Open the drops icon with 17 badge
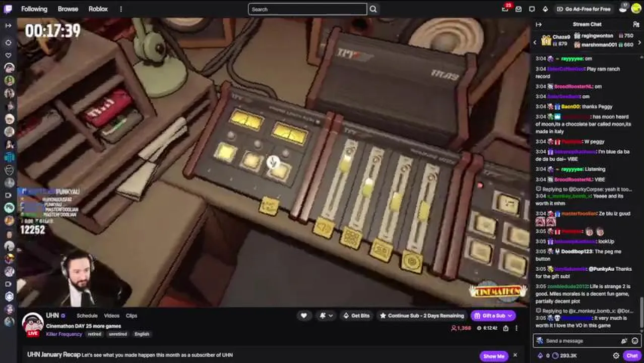Image resolution: width=644 pixels, height=363 pixels. [x=624, y=8]
